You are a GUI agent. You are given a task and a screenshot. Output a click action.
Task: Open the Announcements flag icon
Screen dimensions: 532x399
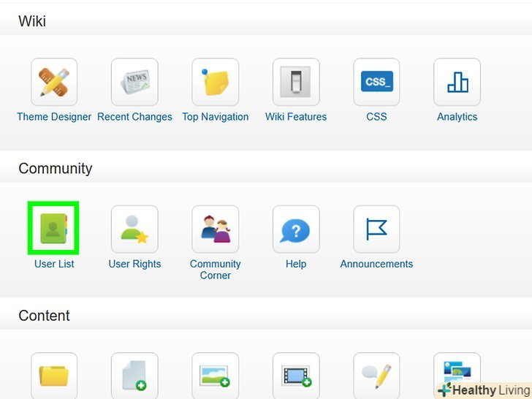coord(376,229)
